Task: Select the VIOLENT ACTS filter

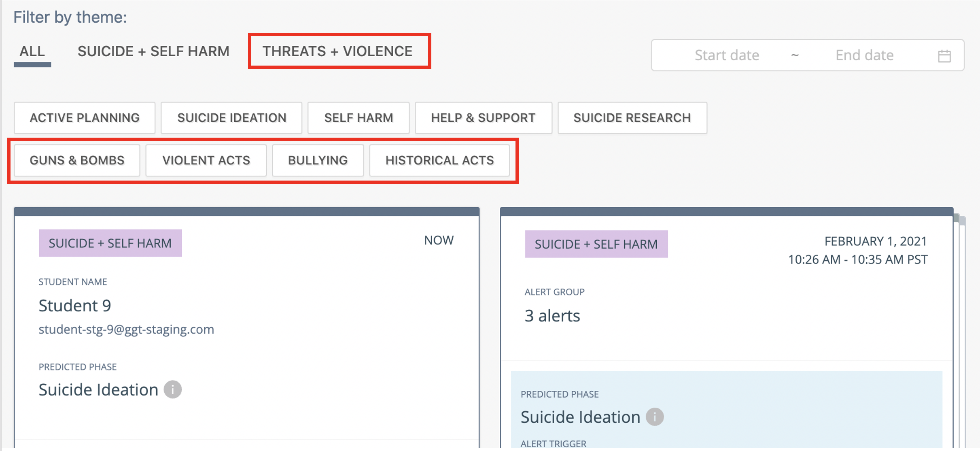Action: 206,160
